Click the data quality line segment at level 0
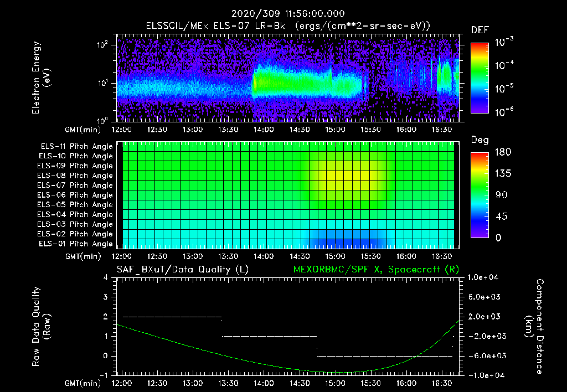 point(385,356)
